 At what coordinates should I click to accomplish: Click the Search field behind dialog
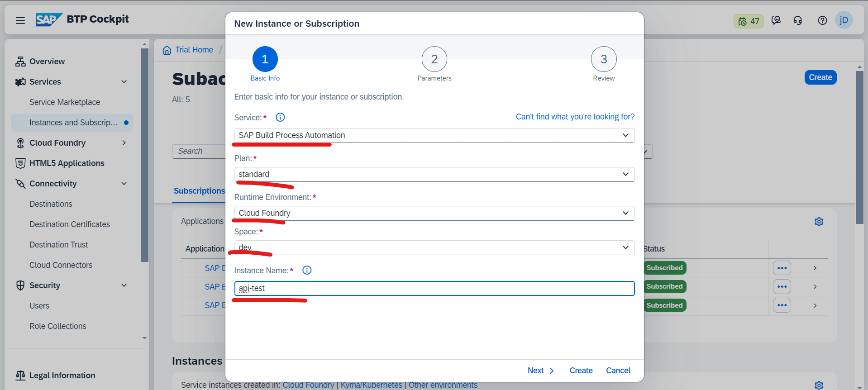pyautogui.click(x=199, y=151)
